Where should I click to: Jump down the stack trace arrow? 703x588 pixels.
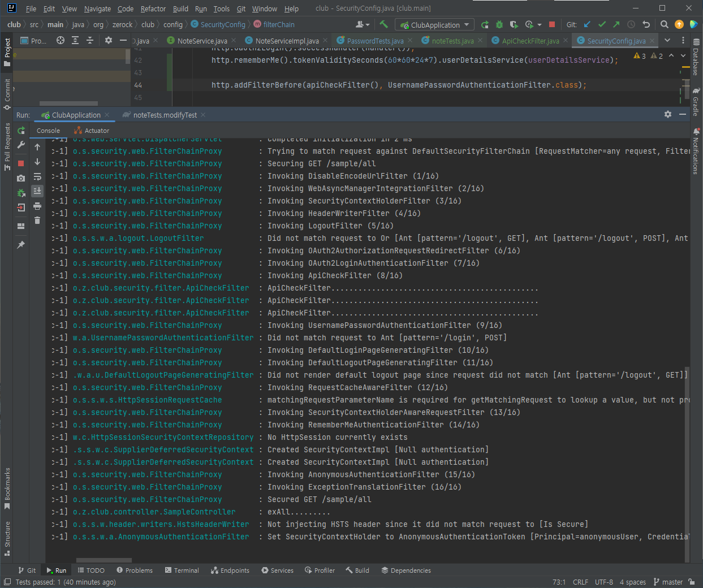pyautogui.click(x=37, y=162)
